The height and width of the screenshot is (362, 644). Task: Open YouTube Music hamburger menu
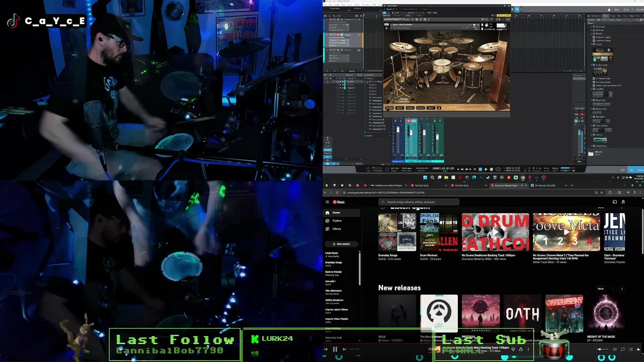pyautogui.click(x=327, y=202)
